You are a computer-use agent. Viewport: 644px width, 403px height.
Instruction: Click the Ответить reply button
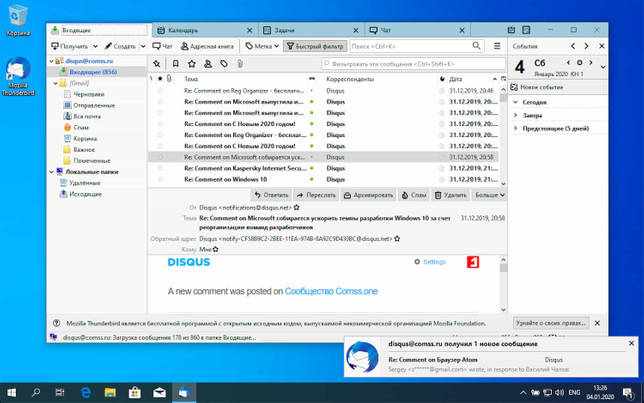click(x=271, y=195)
